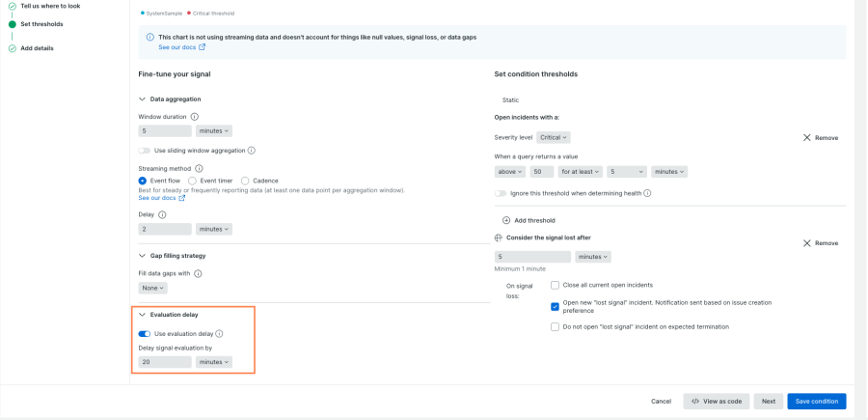This screenshot has width=868, height=420.
Task: Click signal lost after value field
Action: click(532, 257)
